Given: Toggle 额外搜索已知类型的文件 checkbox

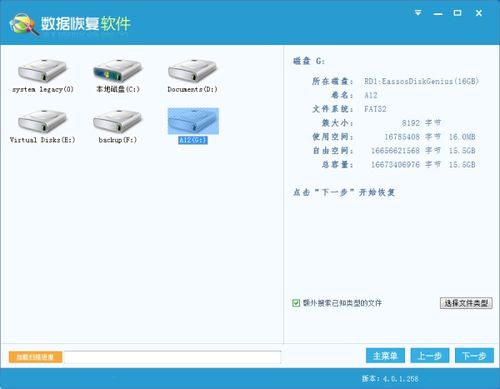Looking at the screenshot, I should point(296,303).
